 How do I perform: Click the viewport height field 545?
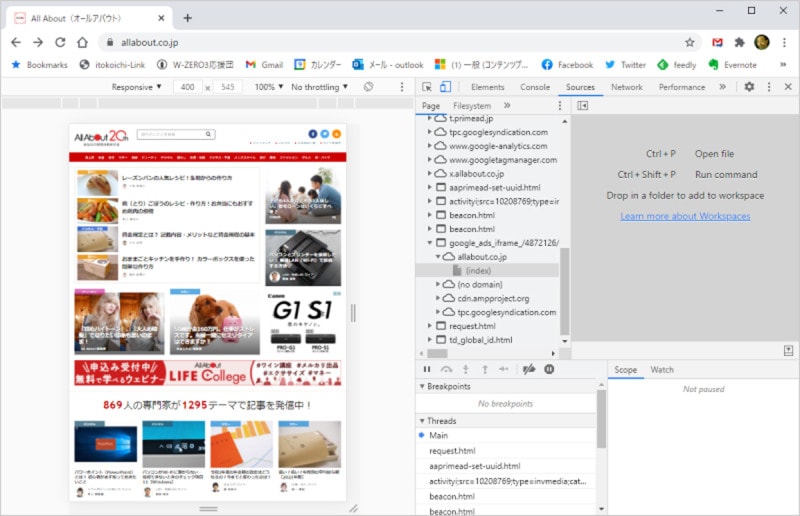[x=228, y=87]
